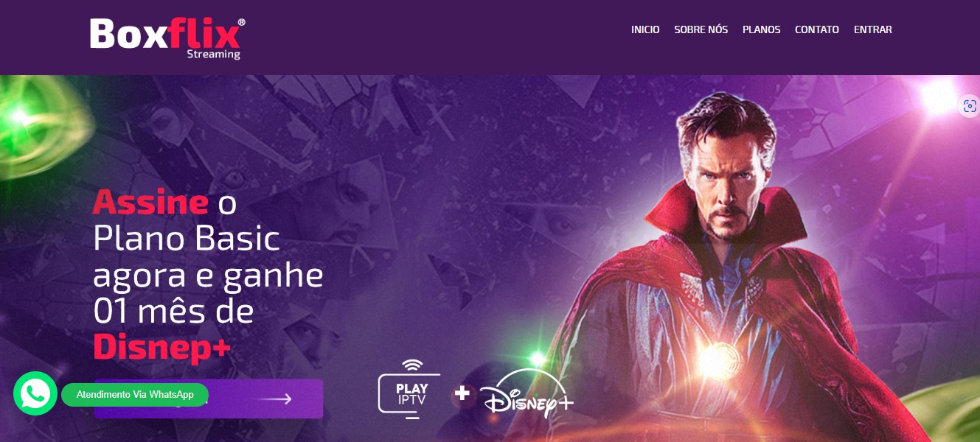Click the Play IPTV logo
The height and width of the screenshot is (442, 980).
pyautogui.click(x=409, y=389)
